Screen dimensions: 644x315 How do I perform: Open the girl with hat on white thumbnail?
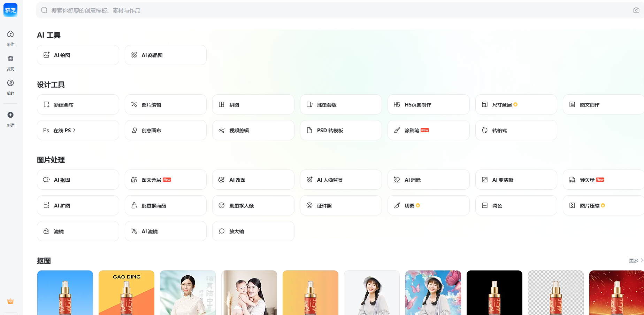[x=372, y=293]
